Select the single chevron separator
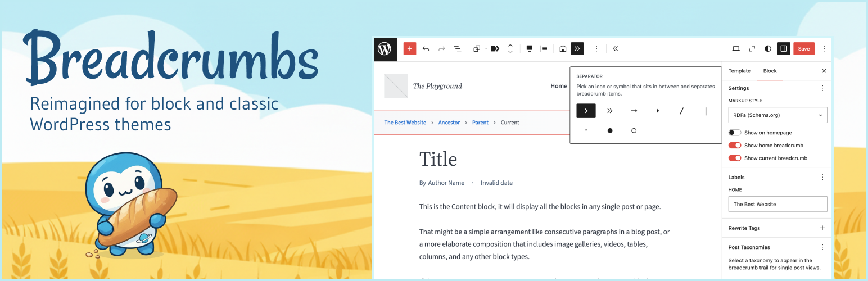The height and width of the screenshot is (281, 868). (x=586, y=111)
